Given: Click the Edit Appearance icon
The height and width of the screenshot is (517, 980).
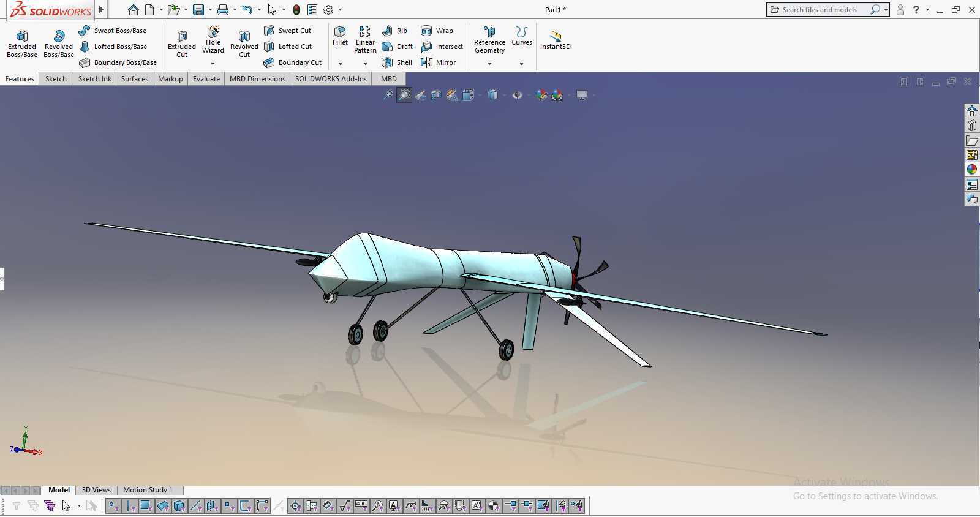Looking at the screenshot, I should tap(541, 95).
